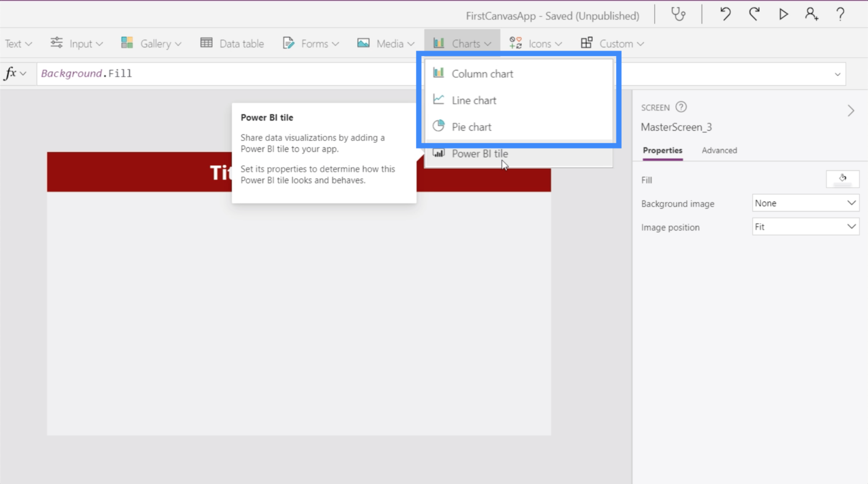Open the Gallery dropdown
The width and height of the screenshot is (868, 484).
coord(151,44)
